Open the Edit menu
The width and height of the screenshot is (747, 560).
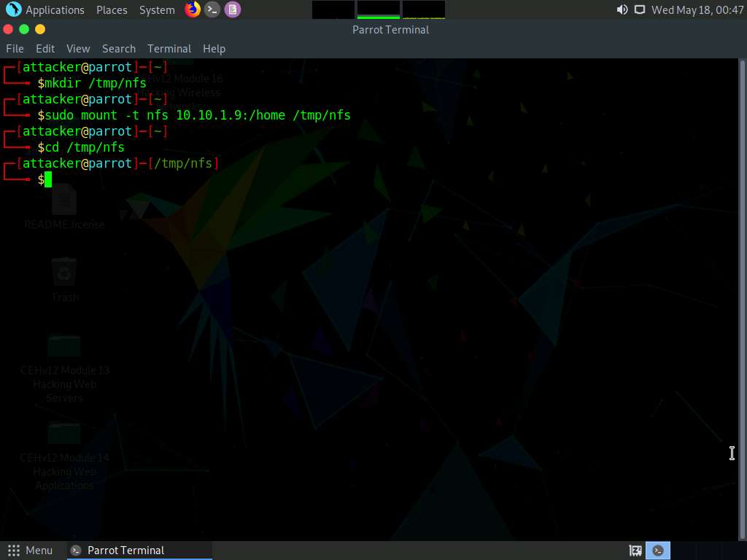point(45,48)
